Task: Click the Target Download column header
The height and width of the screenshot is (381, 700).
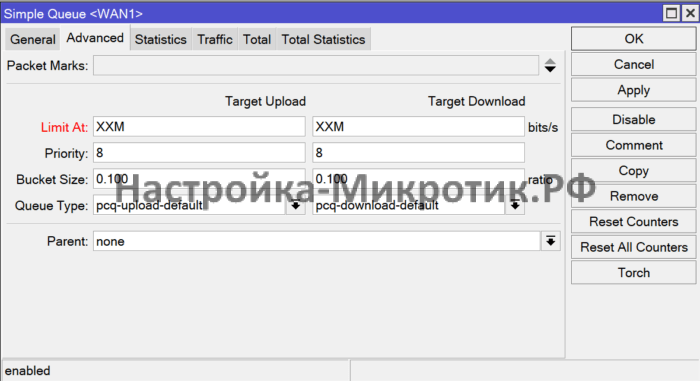Action: [476, 101]
